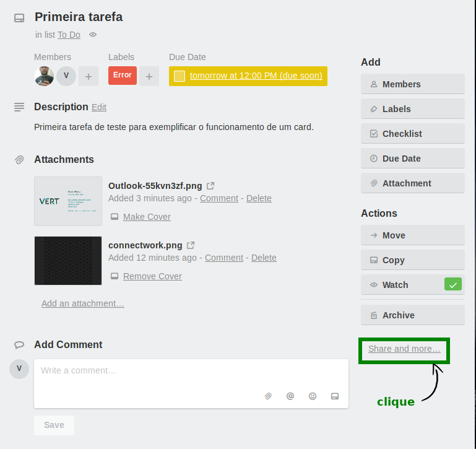476x449 pixels.
Task: Select Archive in the Actions section
Action: point(412,315)
